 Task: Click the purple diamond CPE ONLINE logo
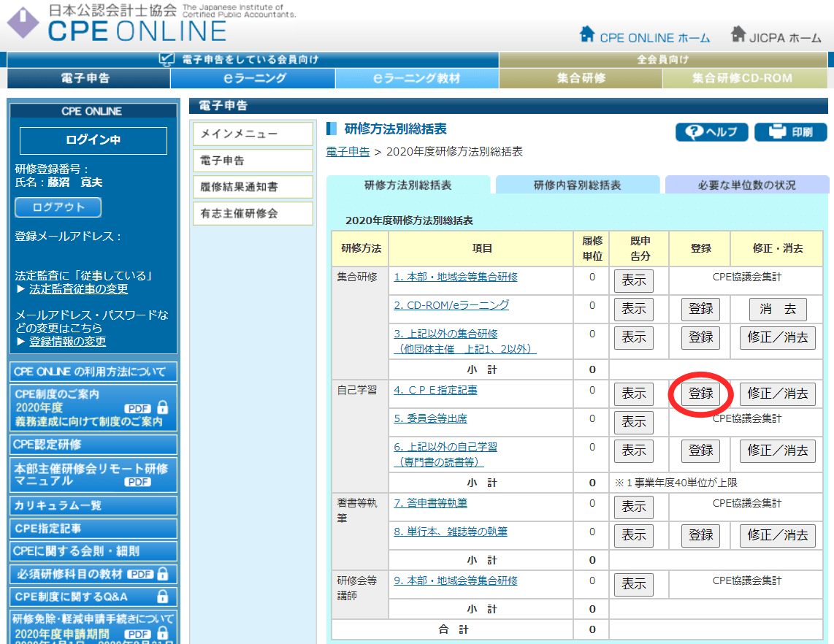[x=23, y=23]
